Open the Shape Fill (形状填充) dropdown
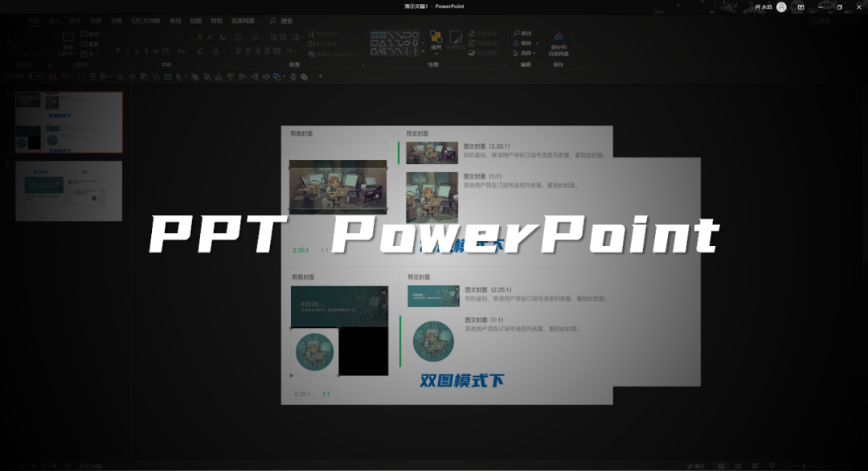The height and width of the screenshot is (471, 868). 483,33
